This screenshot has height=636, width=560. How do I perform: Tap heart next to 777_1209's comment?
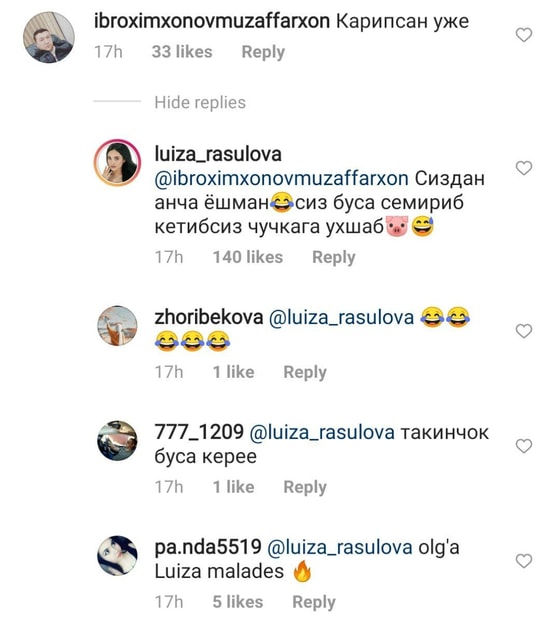[x=524, y=446]
